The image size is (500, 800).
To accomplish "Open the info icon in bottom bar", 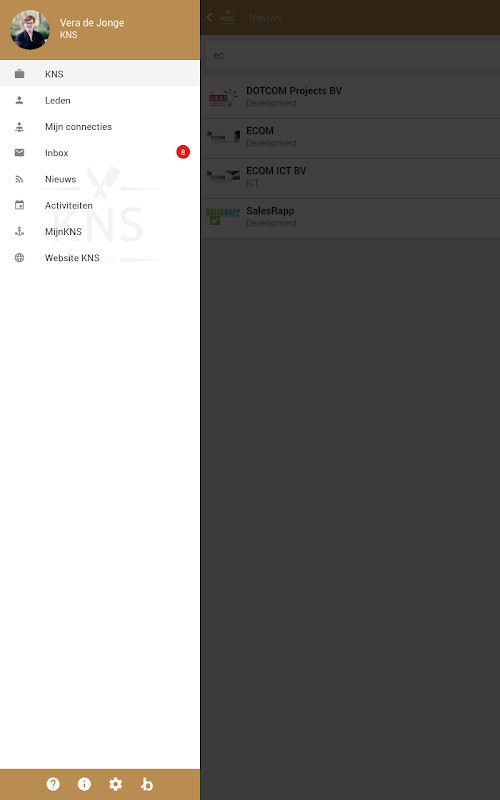I will tap(84, 784).
